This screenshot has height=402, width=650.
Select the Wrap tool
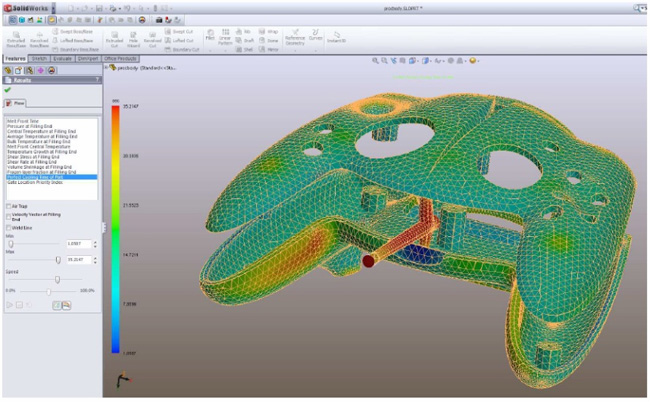[268, 31]
